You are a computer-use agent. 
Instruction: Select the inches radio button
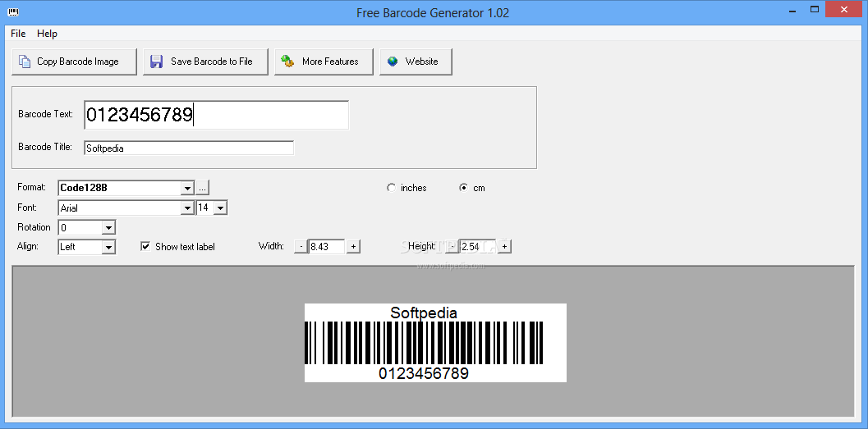[392, 188]
